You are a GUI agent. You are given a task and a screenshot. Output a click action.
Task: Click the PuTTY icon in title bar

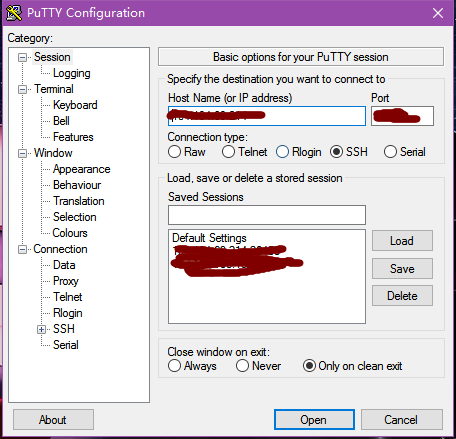coord(14,13)
